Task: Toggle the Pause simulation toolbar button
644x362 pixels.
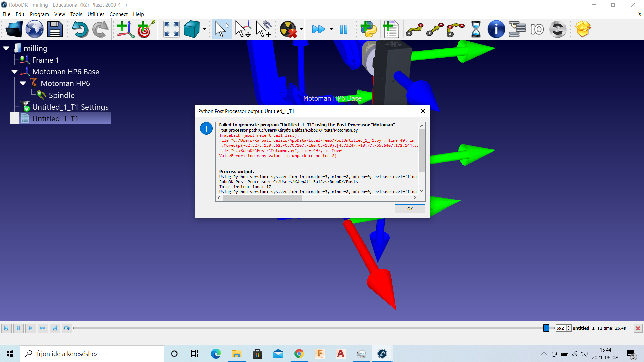Action: [344, 29]
